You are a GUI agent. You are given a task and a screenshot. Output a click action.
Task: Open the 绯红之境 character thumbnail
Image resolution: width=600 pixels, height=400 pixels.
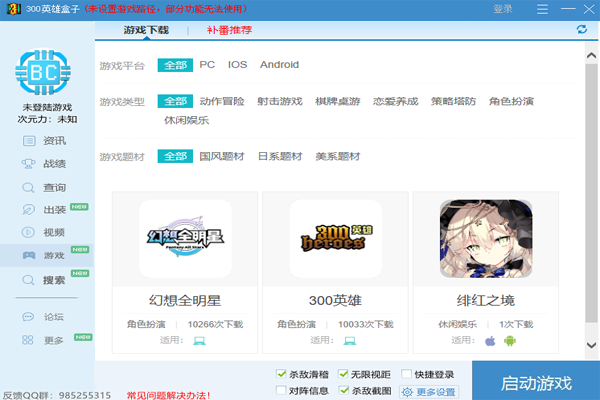tap(486, 238)
